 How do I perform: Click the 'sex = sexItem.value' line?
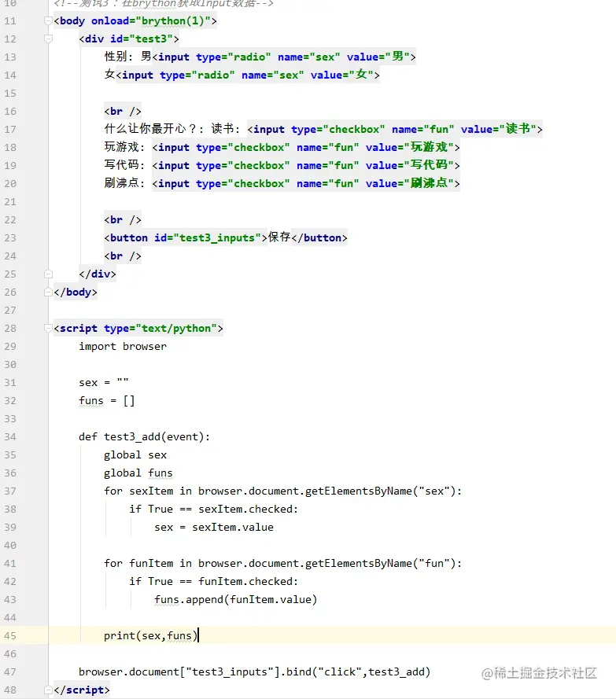(214, 528)
